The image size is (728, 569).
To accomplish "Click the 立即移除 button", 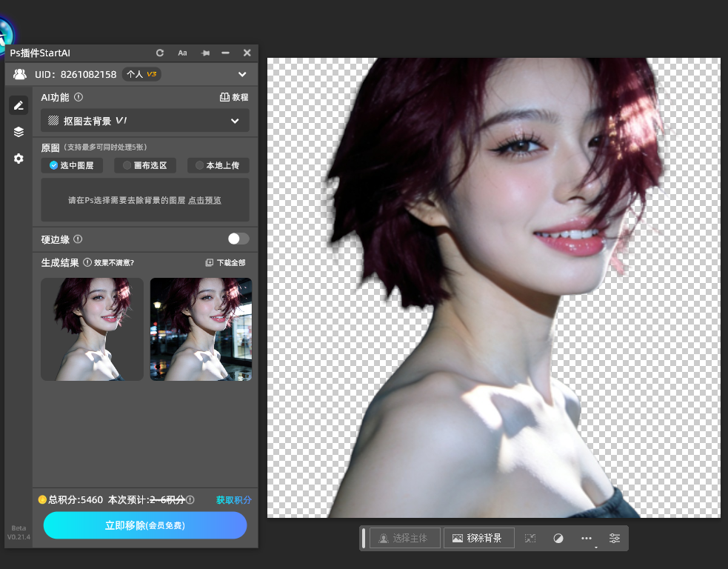I will tap(145, 525).
